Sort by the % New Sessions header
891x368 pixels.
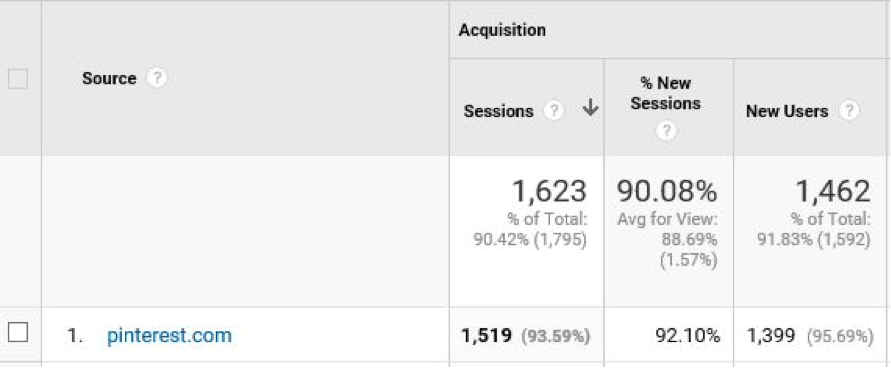[665, 93]
